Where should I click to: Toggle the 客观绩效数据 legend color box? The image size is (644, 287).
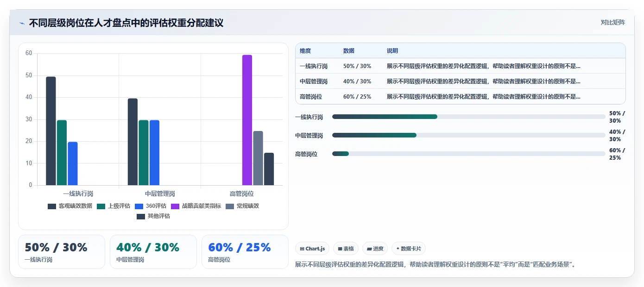[52, 206]
